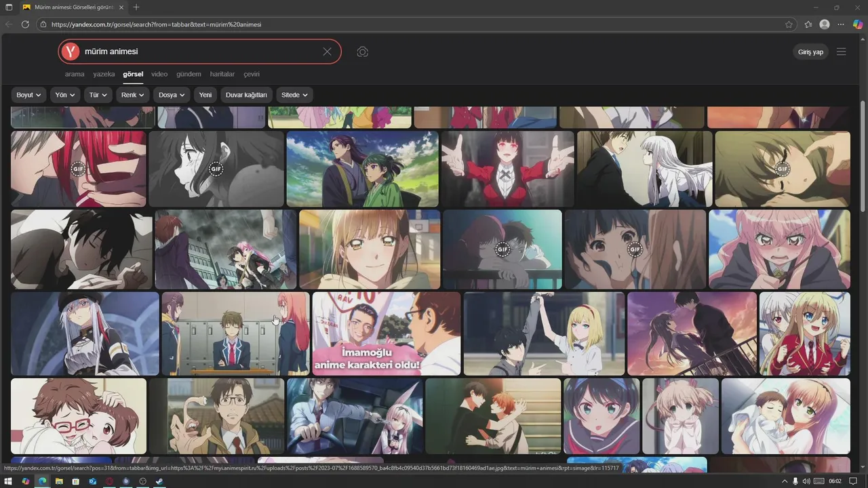Open the Kakegurui girl reaching hands thumbnail
This screenshot has height=488, width=868.
pyautogui.click(x=507, y=169)
